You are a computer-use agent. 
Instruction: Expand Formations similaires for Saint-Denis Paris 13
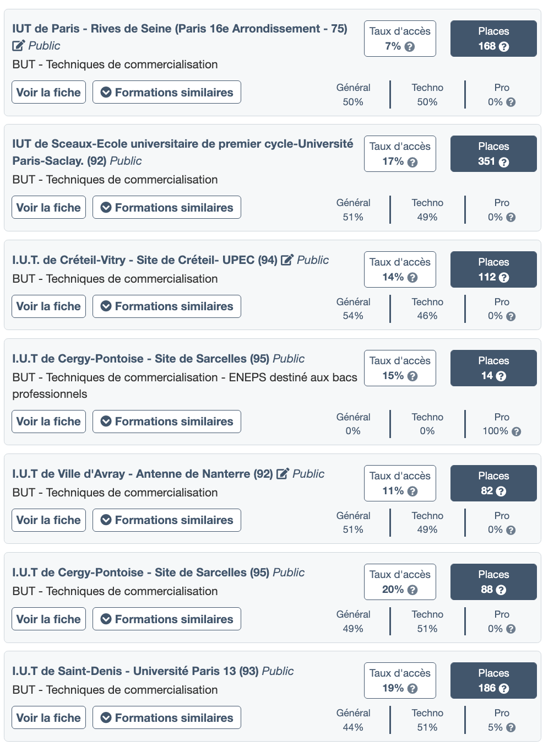(167, 718)
